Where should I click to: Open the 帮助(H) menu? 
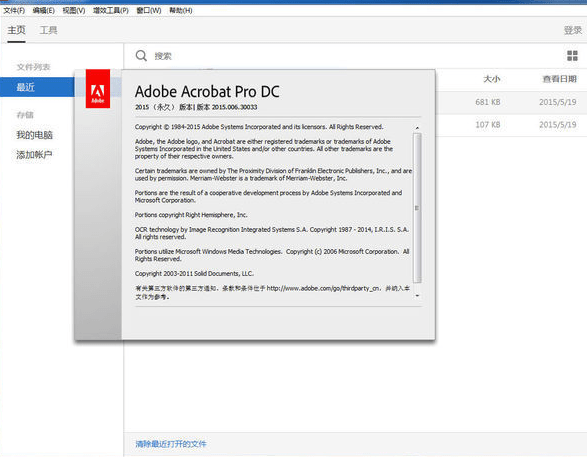(x=181, y=10)
